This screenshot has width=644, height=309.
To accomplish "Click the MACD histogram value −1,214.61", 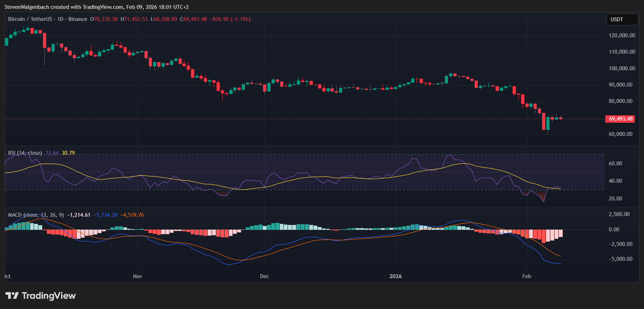I will (78, 215).
